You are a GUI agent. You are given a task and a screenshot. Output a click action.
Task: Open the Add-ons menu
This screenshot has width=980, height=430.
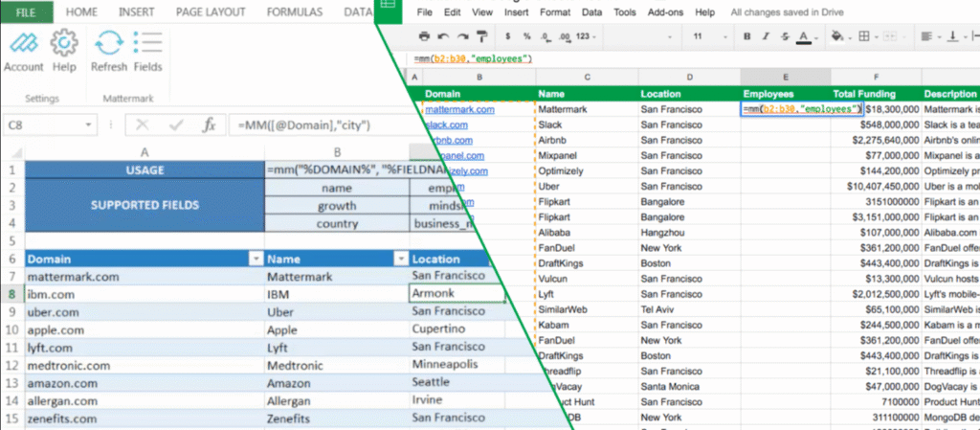[x=666, y=12]
